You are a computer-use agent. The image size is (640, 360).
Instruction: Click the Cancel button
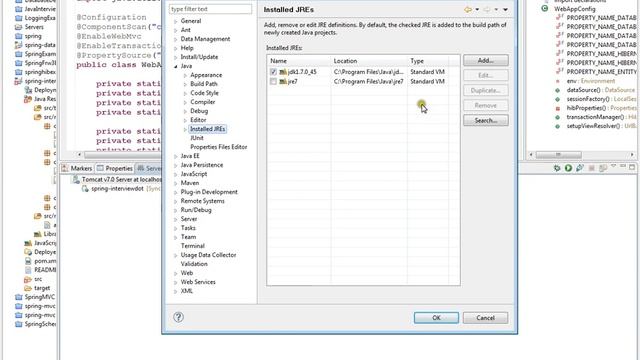coord(485,318)
